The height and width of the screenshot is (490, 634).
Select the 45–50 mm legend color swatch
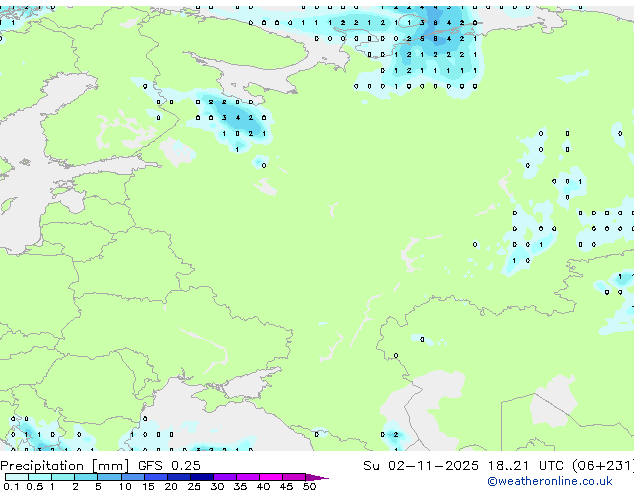[294, 477]
